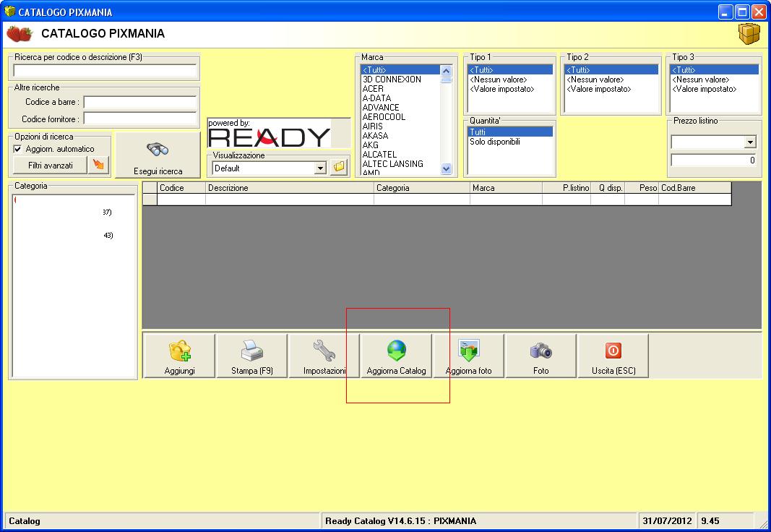Select <Valore impostato> in Tipo 3 list
This screenshot has height=532, width=771.
coord(715,88)
